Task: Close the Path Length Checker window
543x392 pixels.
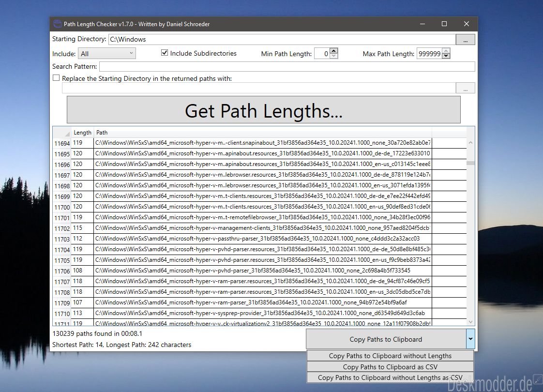Action: tap(467, 24)
